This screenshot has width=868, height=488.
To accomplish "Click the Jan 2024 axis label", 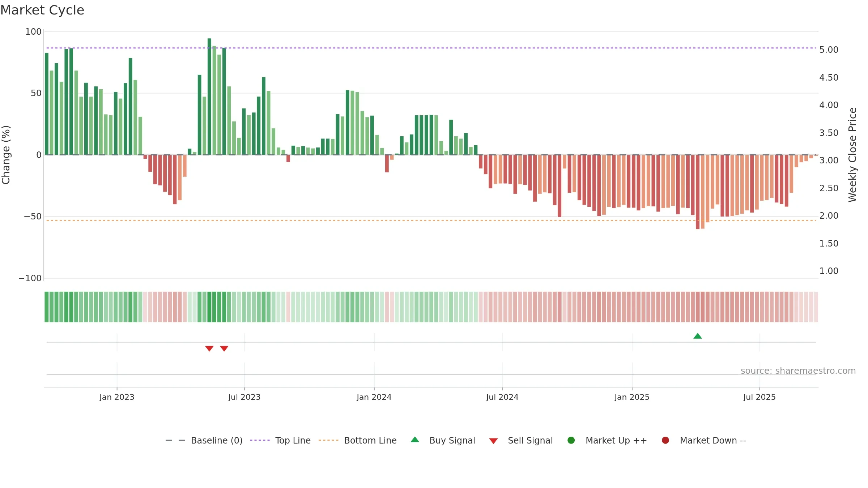I will pos(374,397).
